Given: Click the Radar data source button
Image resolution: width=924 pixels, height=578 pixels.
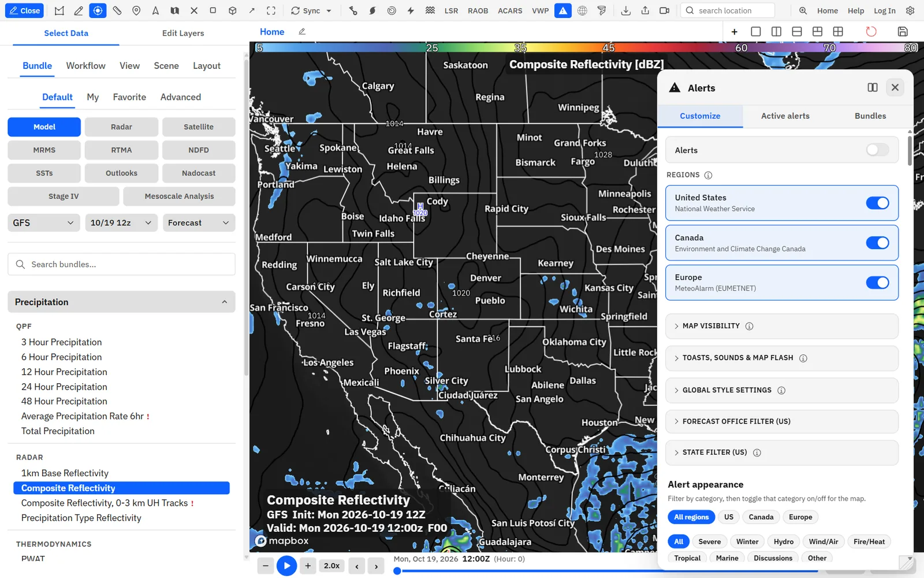Looking at the screenshot, I should [121, 127].
